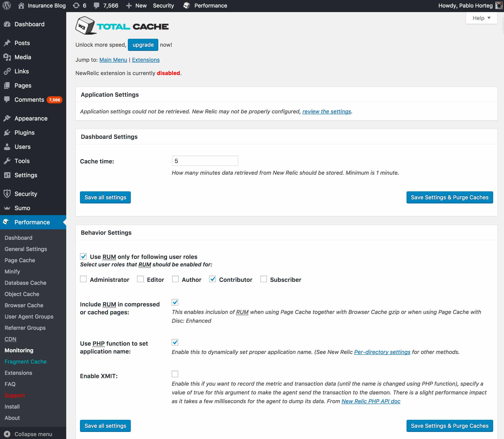504x439 pixels.
Task: Open the Performance admin bar menu
Action: coord(205,6)
